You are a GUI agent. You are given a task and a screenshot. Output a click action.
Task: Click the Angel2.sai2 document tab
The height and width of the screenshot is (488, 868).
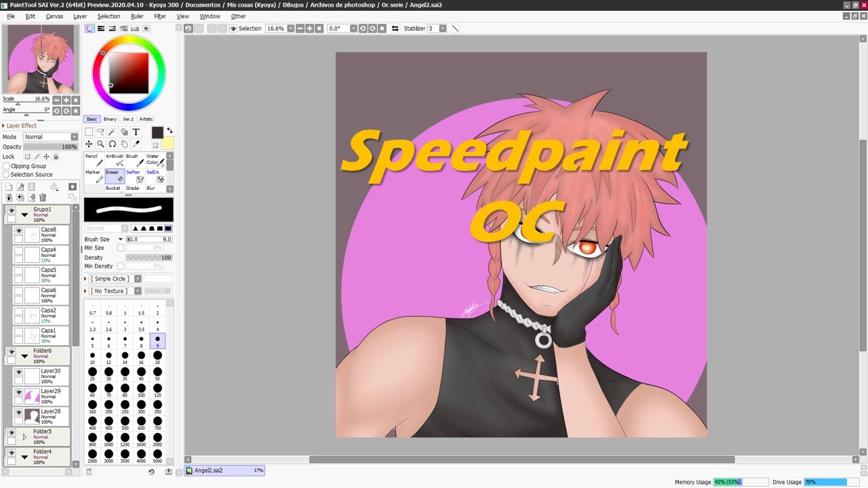[224, 470]
